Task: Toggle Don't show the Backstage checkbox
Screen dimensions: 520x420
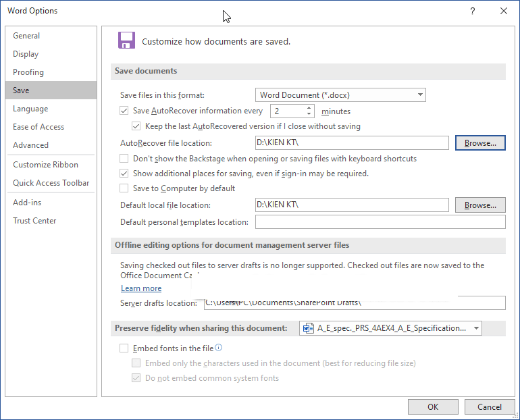Action: (x=124, y=159)
